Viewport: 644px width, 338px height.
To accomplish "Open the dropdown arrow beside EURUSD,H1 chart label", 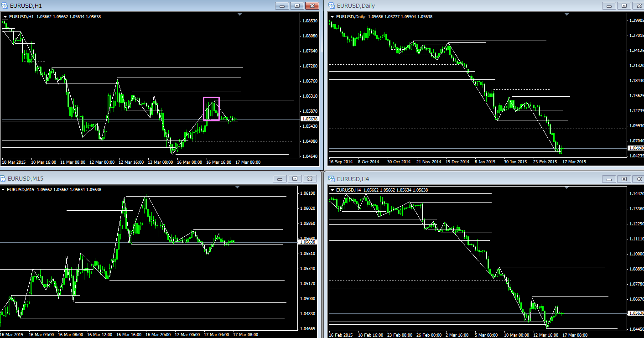I will [5, 17].
